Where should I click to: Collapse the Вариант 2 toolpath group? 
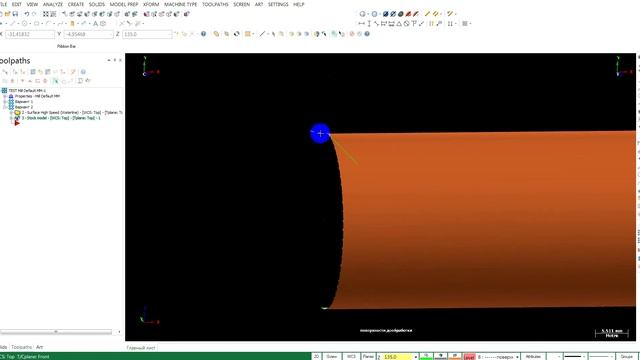coord(5,107)
